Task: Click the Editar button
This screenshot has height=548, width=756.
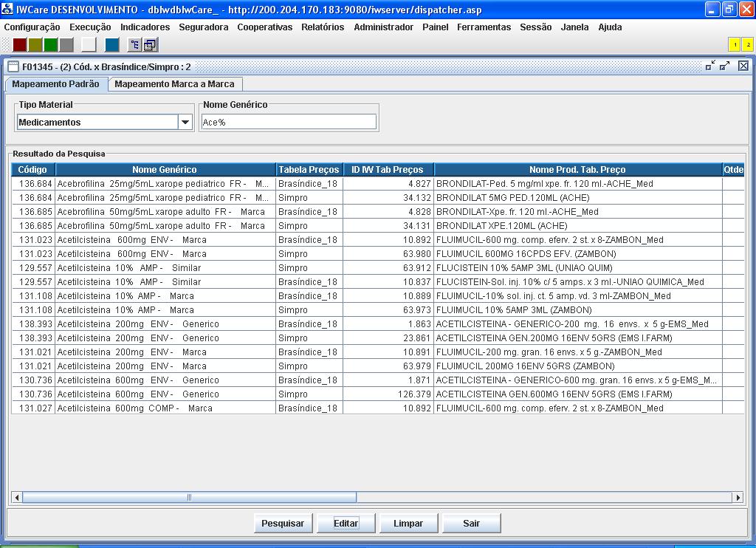Action: point(346,524)
